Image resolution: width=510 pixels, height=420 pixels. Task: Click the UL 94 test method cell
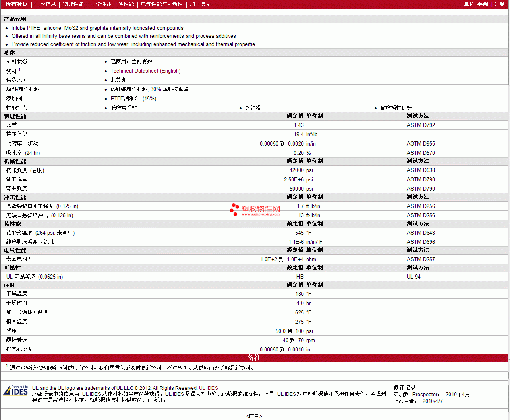point(413,277)
